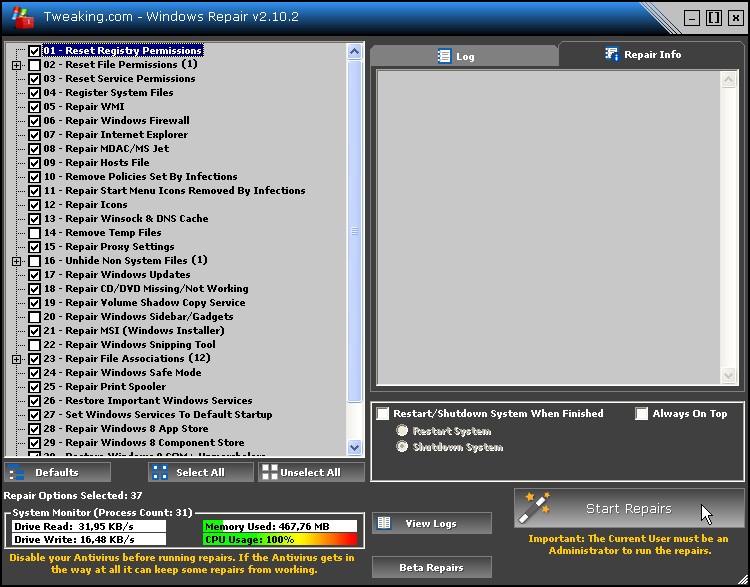Image resolution: width=750 pixels, height=587 pixels.
Task: Click the Memory Used bar
Action: 280,526
